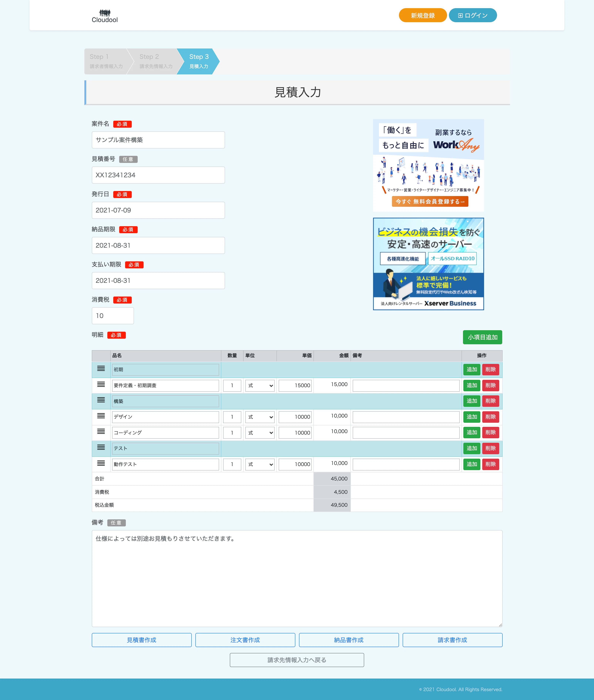Click 請求先情報入力へ戻る button
The height and width of the screenshot is (700, 594).
(x=297, y=660)
